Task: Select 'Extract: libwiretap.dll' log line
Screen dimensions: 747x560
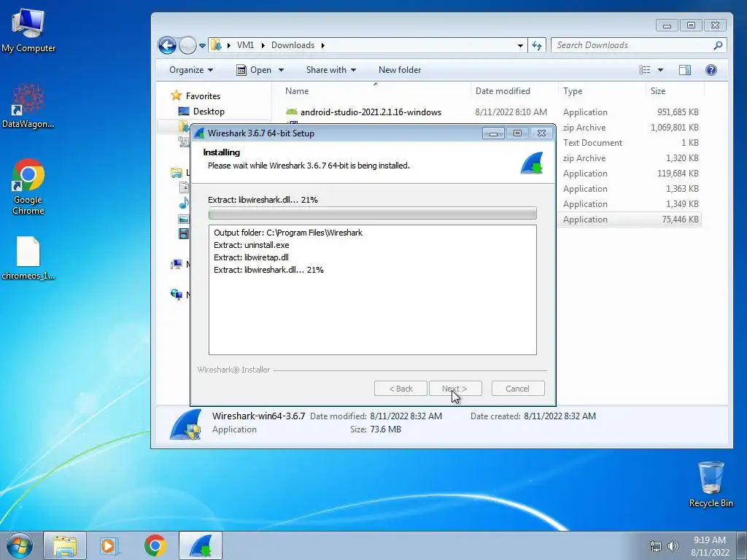Action: (251, 257)
